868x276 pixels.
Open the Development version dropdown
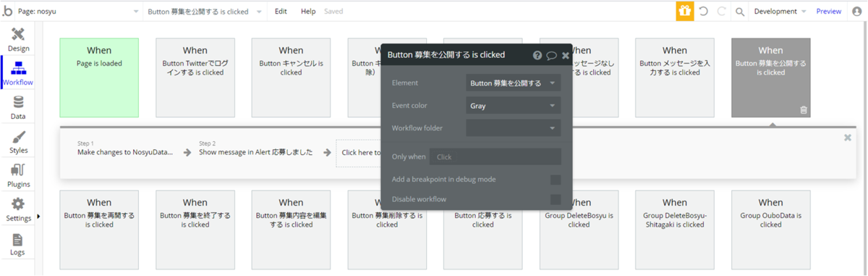(780, 12)
